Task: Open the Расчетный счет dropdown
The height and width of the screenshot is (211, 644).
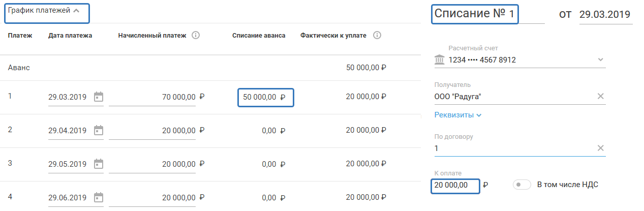Action: [x=600, y=60]
